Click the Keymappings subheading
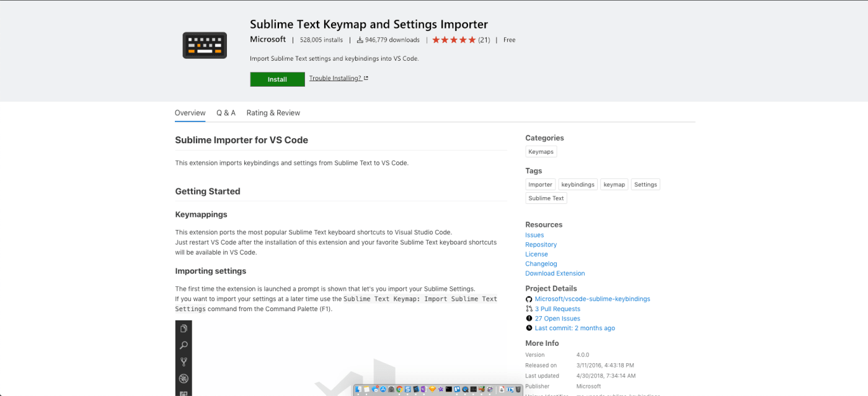This screenshot has width=868, height=396. [x=201, y=214]
